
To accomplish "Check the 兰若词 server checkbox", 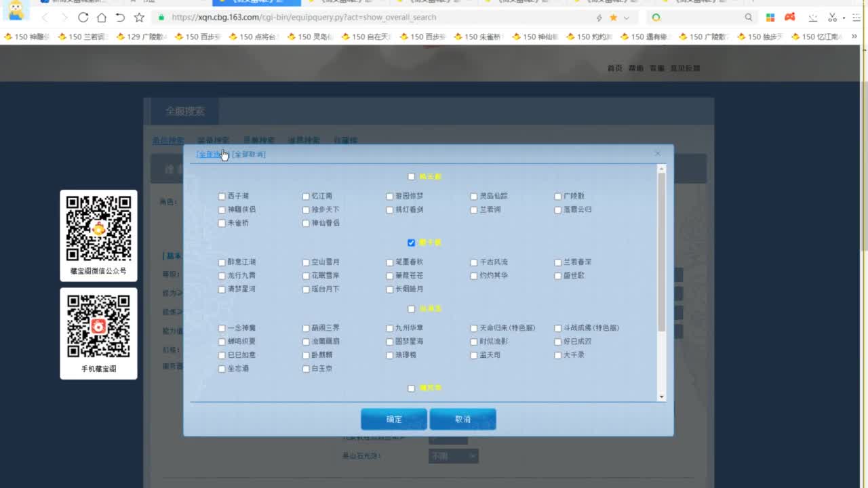I will pos(474,210).
